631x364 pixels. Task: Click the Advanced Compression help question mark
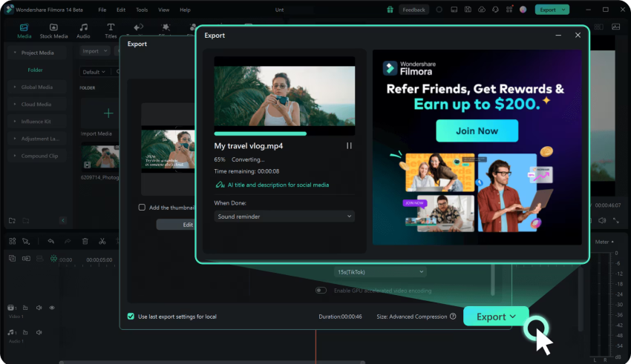click(x=453, y=317)
